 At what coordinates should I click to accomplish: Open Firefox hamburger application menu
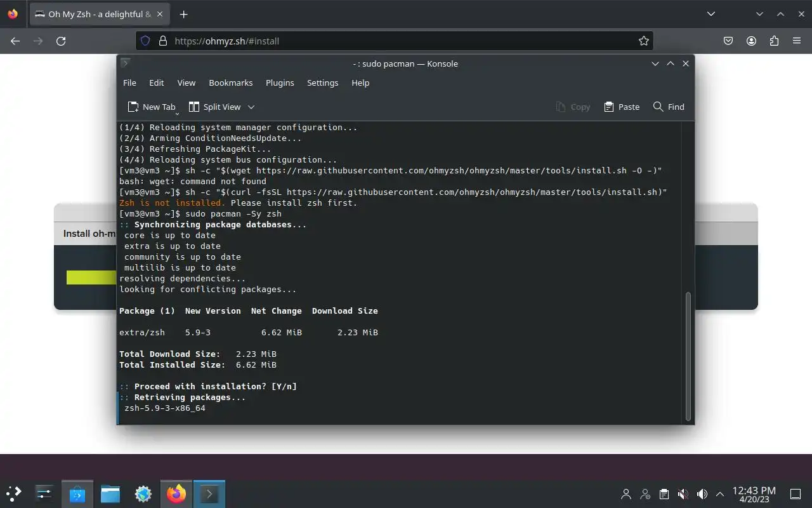coord(797,41)
